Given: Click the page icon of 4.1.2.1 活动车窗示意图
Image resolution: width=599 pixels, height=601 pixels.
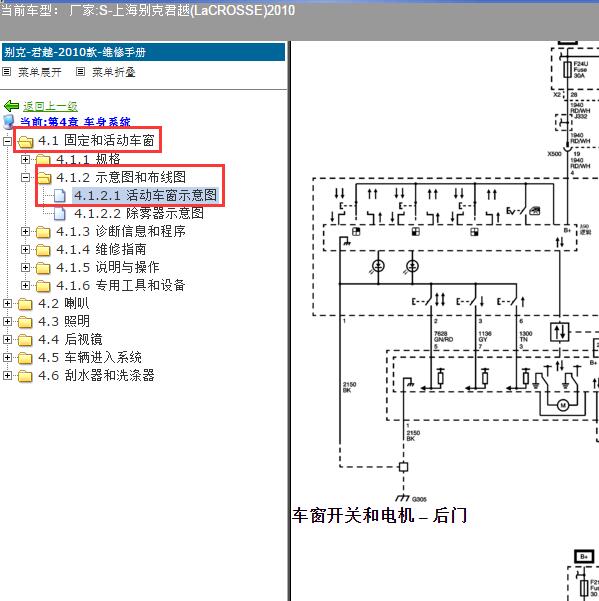Looking at the screenshot, I should (59, 195).
